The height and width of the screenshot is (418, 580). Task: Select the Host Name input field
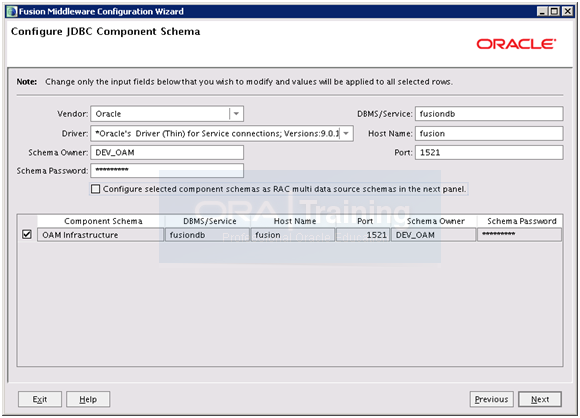click(489, 134)
